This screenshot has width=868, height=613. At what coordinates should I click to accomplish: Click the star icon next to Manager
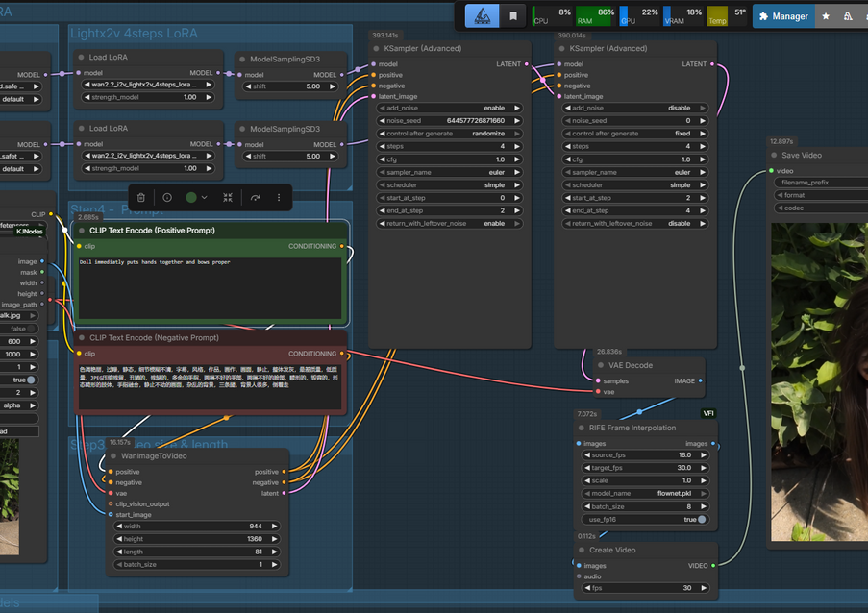click(x=826, y=16)
